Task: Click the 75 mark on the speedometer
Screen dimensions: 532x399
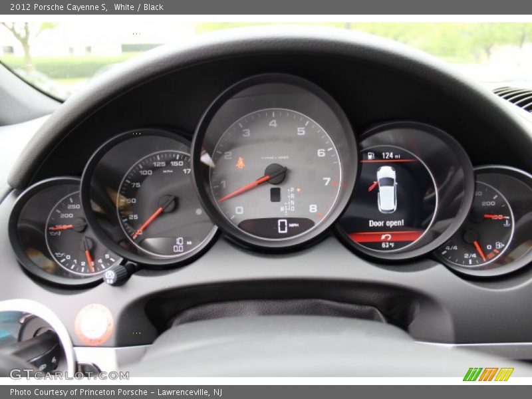Action: pyautogui.click(x=136, y=186)
